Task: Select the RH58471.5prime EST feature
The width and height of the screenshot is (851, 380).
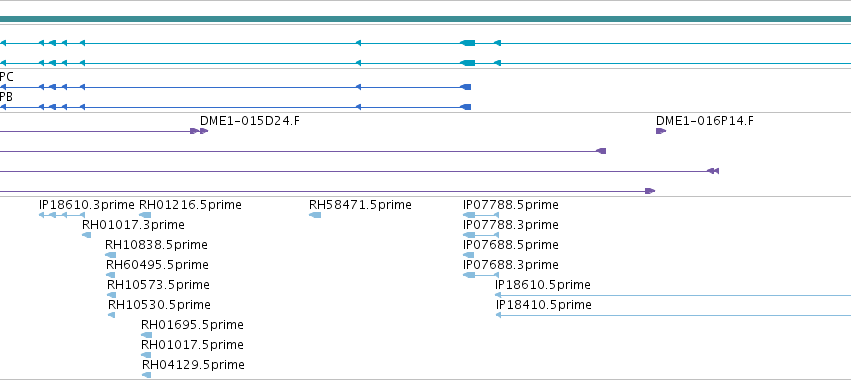Action: (x=315, y=216)
